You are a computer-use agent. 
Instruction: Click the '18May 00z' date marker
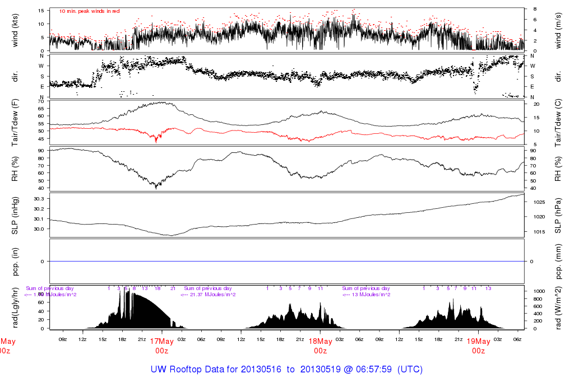(x=320, y=346)
